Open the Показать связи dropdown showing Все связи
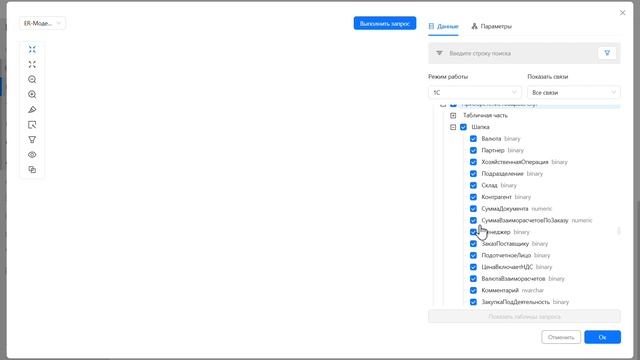 [x=574, y=93]
